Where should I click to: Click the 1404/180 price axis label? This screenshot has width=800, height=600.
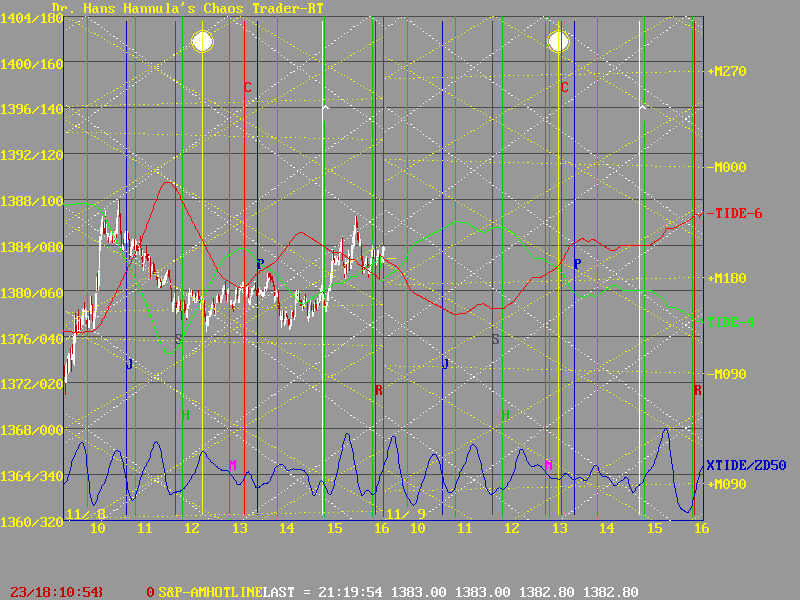32,18
